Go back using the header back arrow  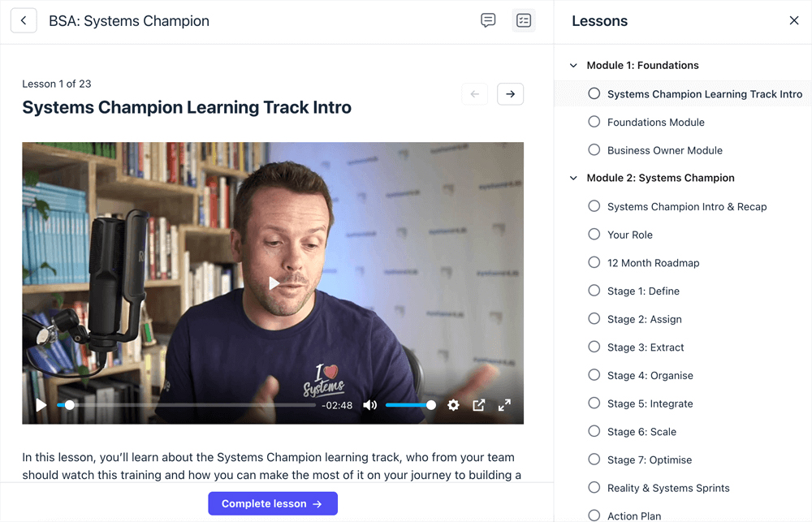pyautogui.click(x=24, y=21)
